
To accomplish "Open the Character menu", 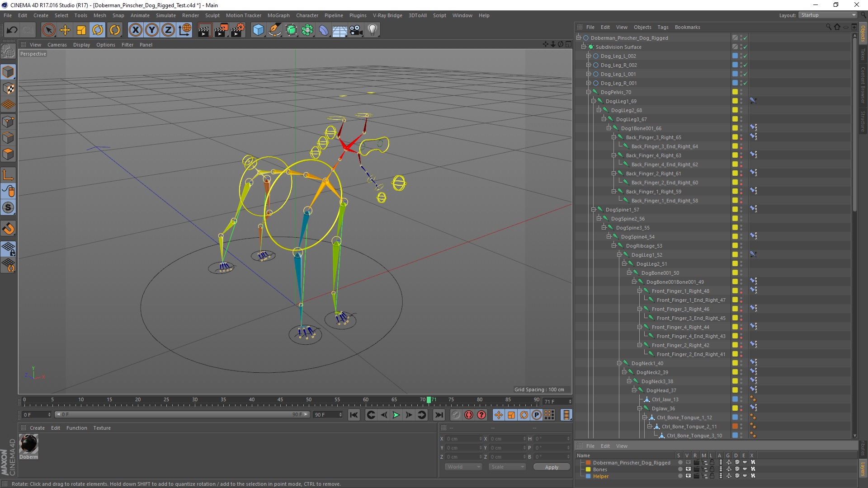I will click(x=307, y=15).
